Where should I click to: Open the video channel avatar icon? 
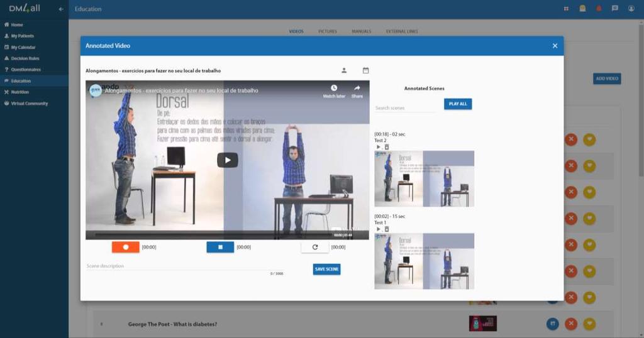[96, 90]
